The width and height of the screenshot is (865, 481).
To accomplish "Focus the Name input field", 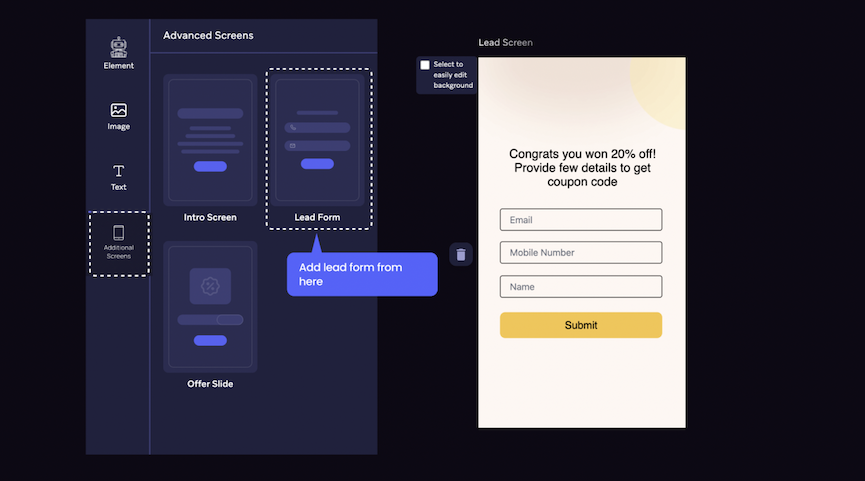I will pyautogui.click(x=580, y=287).
